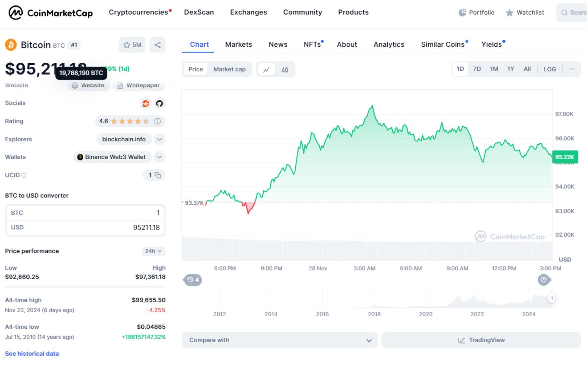
Task: Open the Wallets dropdown
Action: (159, 157)
